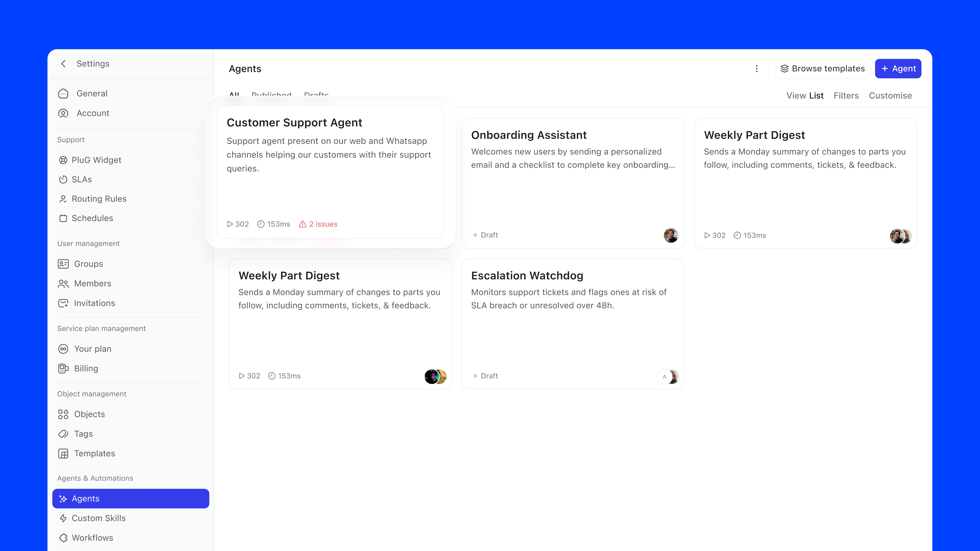The width and height of the screenshot is (980, 551).
Task: Open the Onboarding Assistant card
Action: [x=572, y=183]
